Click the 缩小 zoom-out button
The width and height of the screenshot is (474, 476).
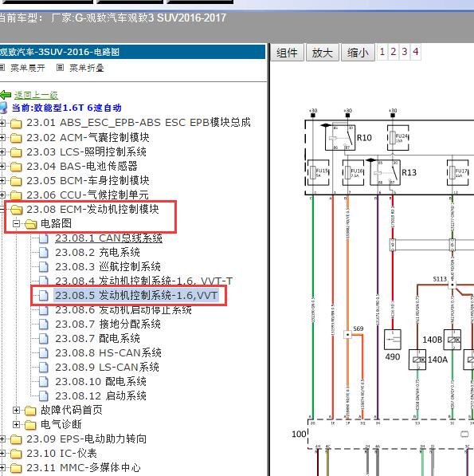[x=358, y=53]
